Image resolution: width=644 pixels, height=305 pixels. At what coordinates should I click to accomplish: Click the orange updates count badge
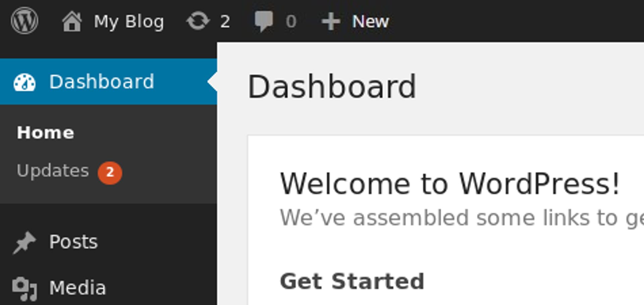(110, 173)
